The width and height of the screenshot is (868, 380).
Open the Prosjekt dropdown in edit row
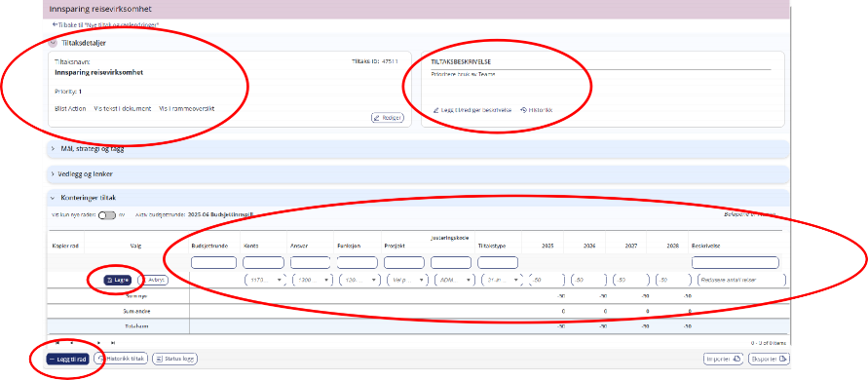coord(408,281)
